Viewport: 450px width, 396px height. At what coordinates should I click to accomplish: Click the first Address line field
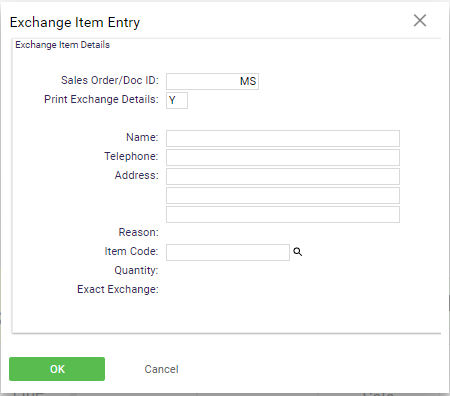pyautogui.click(x=283, y=176)
